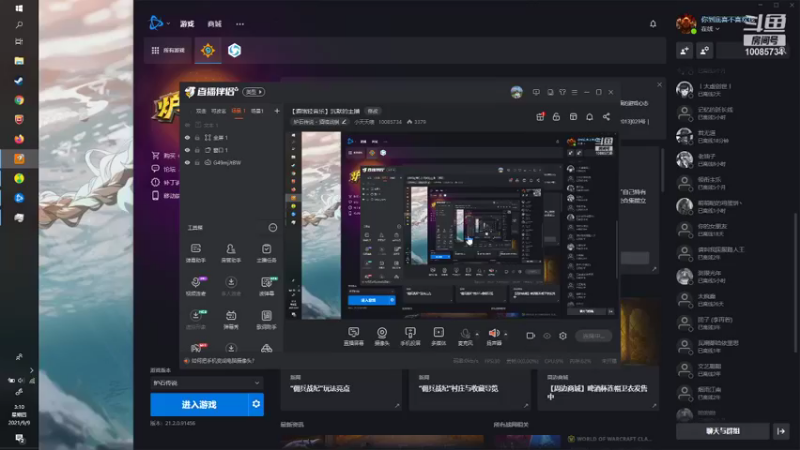
Task: Switch to the active orange scene tab
Action: tap(238, 111)
